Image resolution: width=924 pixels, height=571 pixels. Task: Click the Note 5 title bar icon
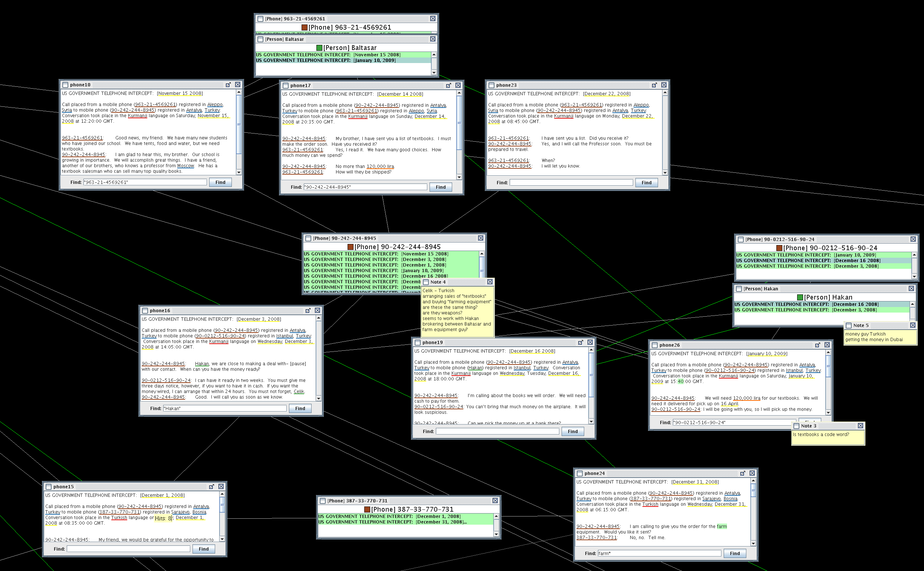(x=848, y=326)
